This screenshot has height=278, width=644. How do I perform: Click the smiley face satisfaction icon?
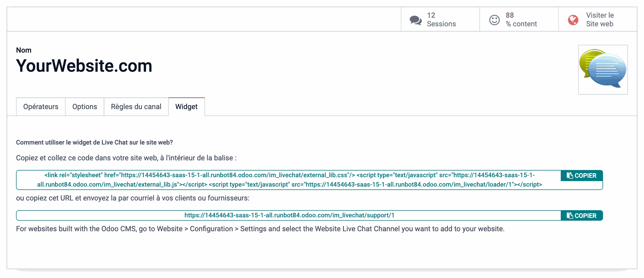pos(494,20)
